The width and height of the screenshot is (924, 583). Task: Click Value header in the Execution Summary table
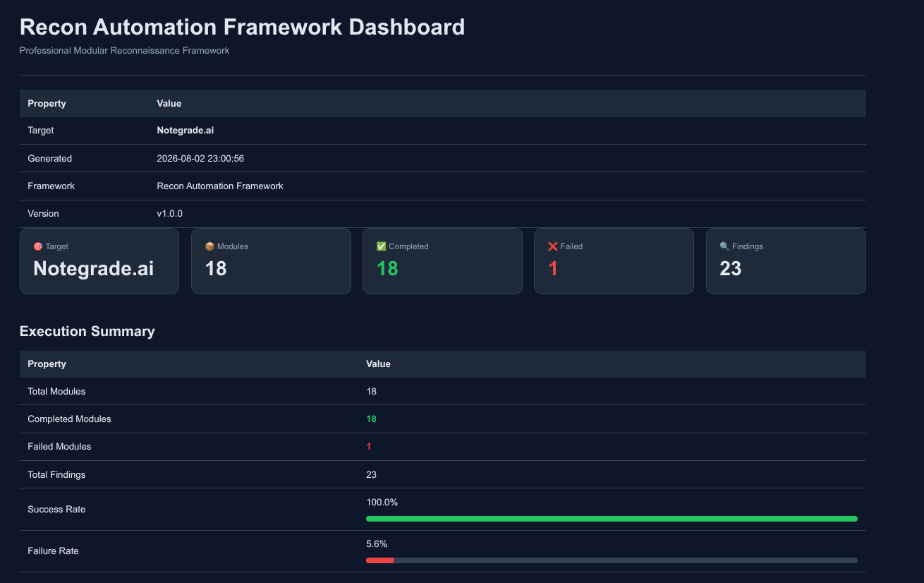coord(378,364)
